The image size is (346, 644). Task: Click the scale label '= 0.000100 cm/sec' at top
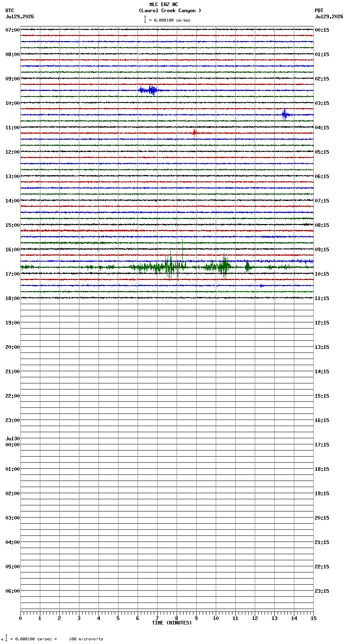(170, 20)
